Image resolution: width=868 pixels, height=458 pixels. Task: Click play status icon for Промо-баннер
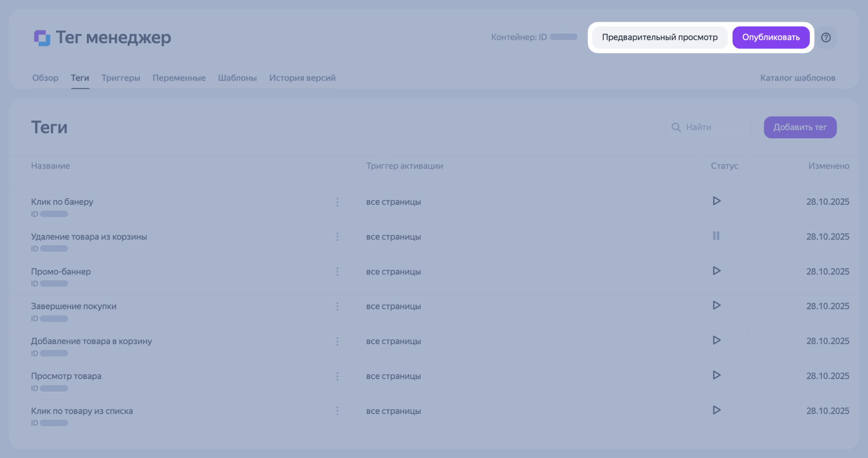click(x=716, y=271)
